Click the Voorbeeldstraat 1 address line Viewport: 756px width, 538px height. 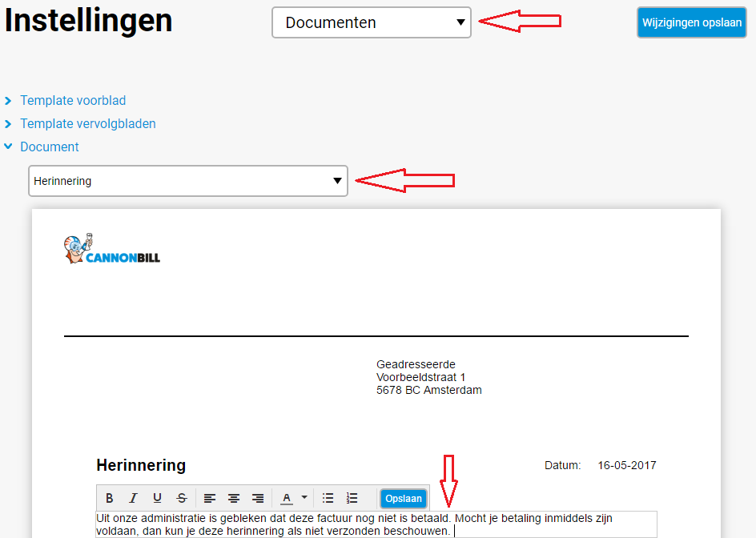(420, 377)
